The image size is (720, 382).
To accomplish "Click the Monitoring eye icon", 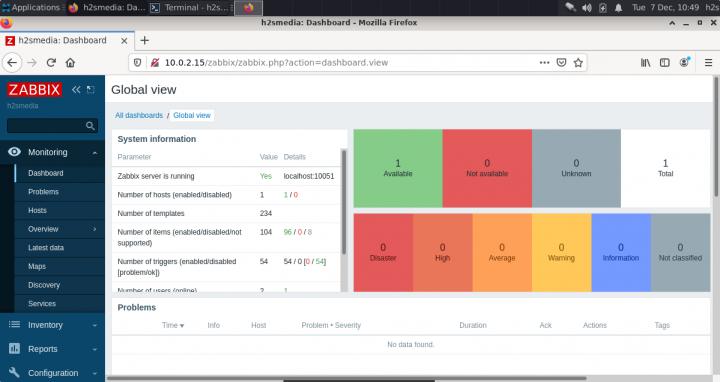I will (14, 152).
